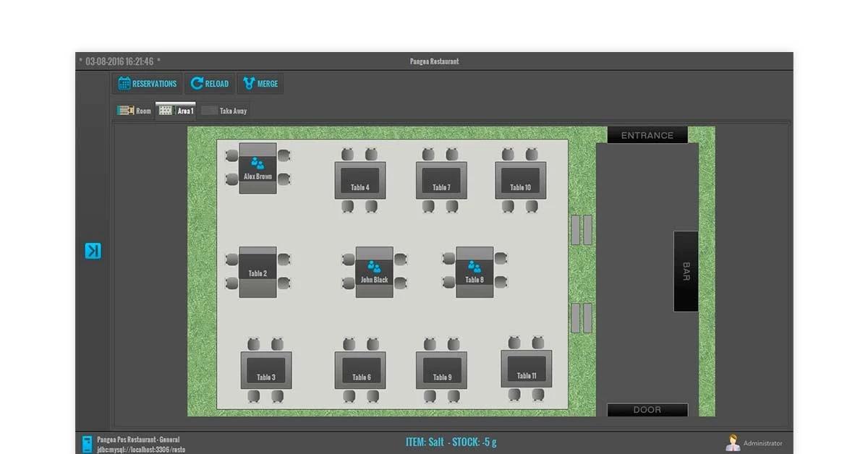
Task: Open Table 3 order
Action: click(266, 370)
